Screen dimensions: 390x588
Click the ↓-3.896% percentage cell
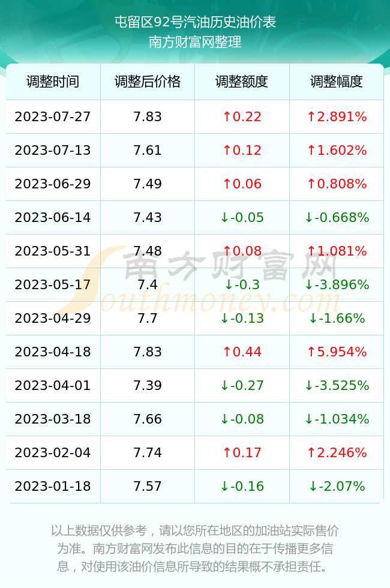pos(337,284)
